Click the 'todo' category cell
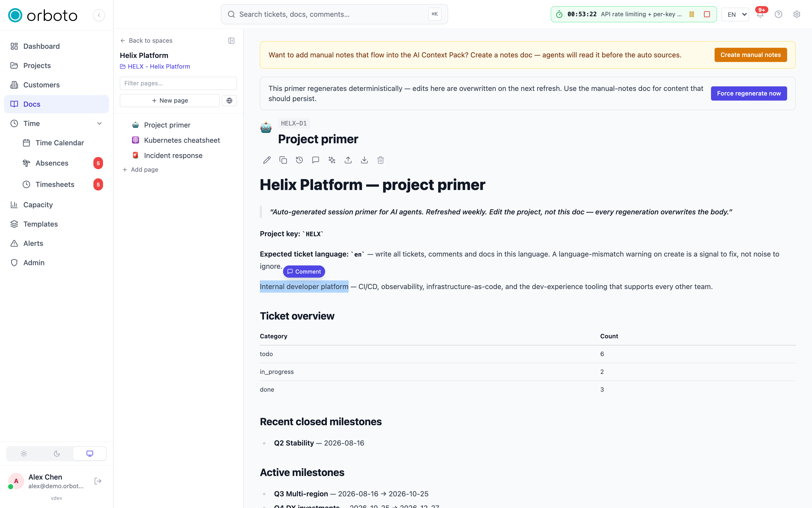812x508 pixels. click(266, 354)
